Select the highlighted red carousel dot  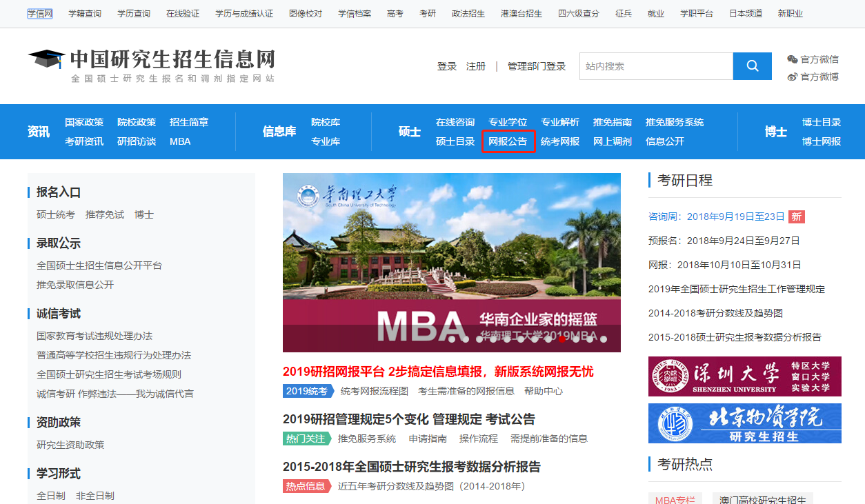coord(562,339)
